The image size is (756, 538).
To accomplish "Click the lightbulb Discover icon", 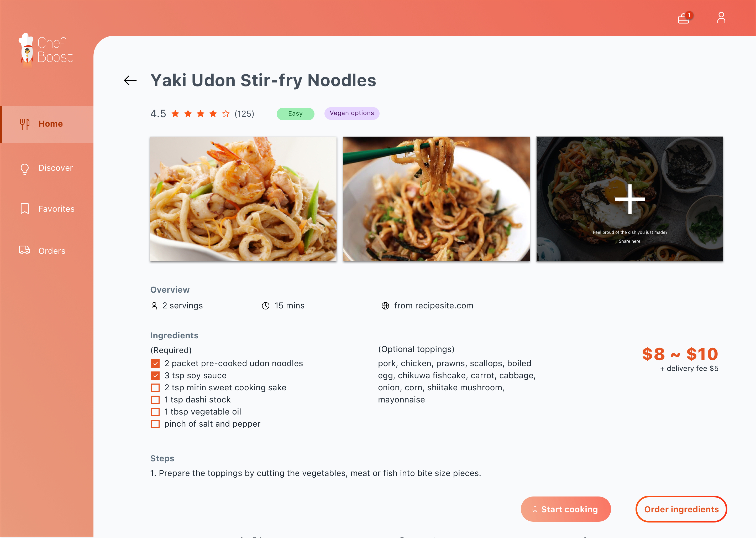I will coord(24,169).
